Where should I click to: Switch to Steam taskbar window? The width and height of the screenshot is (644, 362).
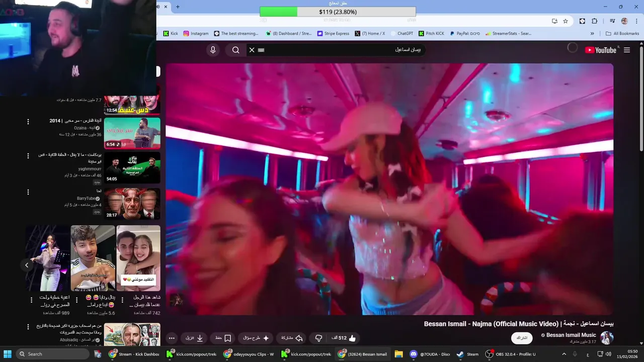pyautogui.click(x=467, y=354)
